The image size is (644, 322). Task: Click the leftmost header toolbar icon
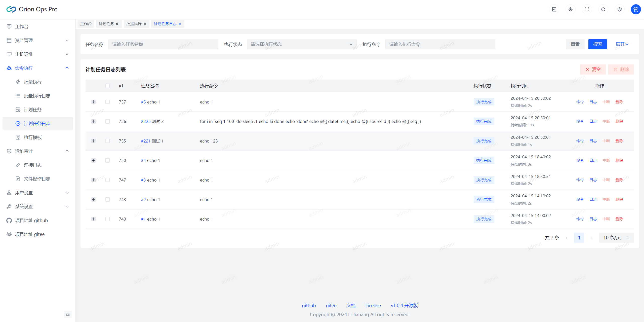tap(554, 9)
